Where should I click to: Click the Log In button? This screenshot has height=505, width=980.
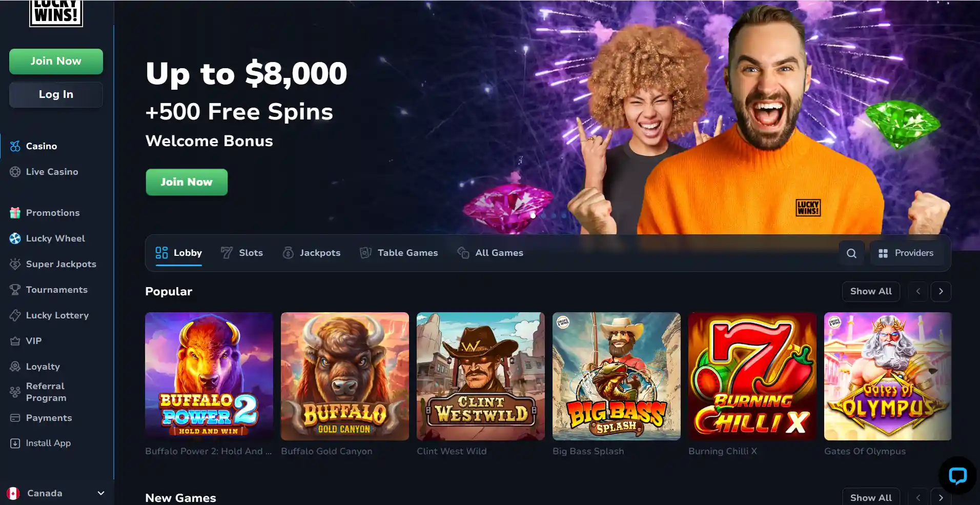(56, 94)
